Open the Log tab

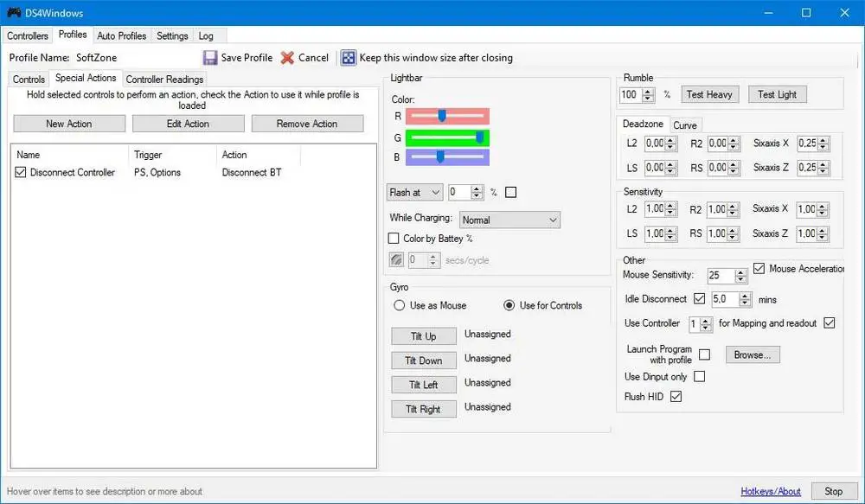coord(206,35)
